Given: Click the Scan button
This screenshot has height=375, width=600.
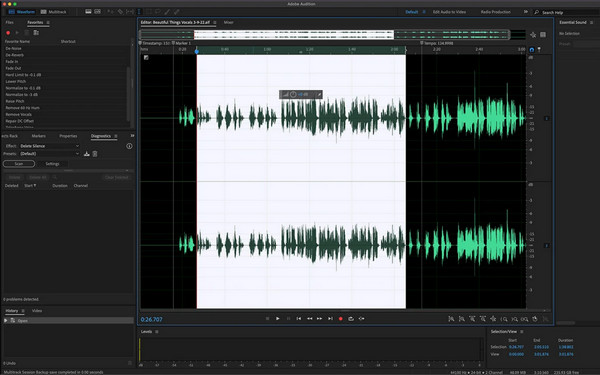Looking at the screenshot, I should 19,164.
